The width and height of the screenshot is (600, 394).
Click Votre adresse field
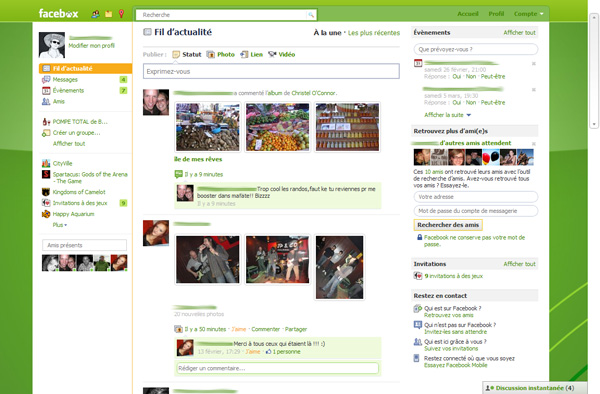476,197
